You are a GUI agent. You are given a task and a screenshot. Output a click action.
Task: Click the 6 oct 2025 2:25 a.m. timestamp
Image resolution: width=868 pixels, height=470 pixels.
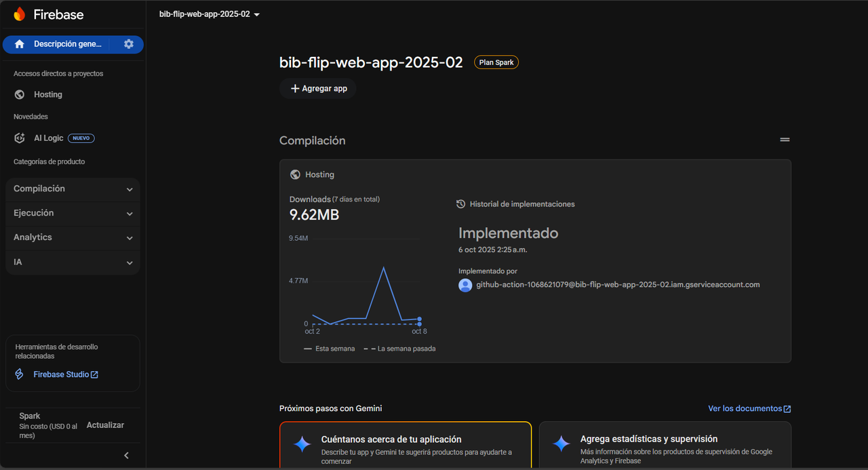coord(493,250)
